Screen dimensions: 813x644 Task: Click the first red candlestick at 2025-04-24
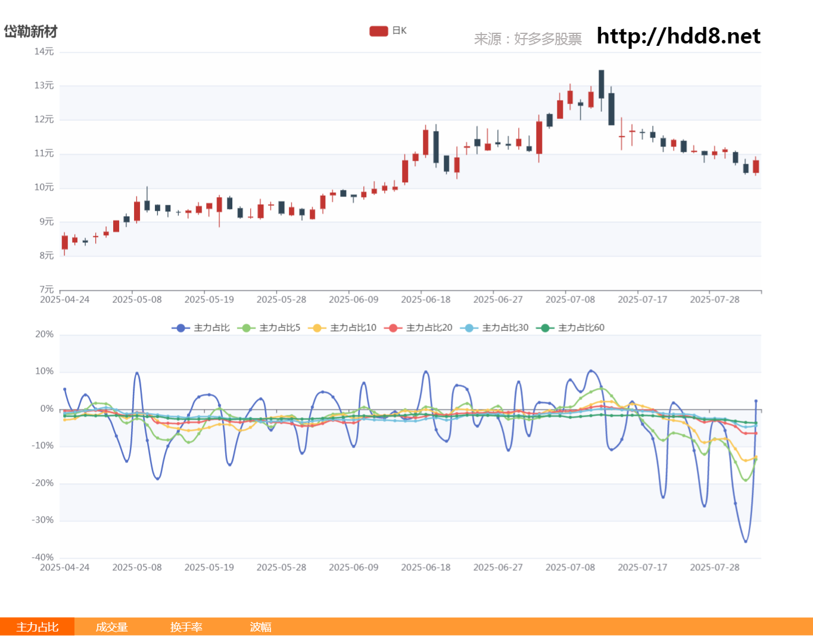point(65,242)
